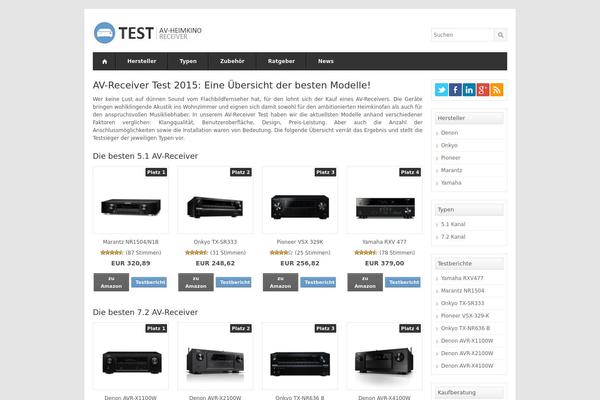Open the RSS feed icon
The height and width of the screenshot is (400, 600).
click(x=497, y=90)
